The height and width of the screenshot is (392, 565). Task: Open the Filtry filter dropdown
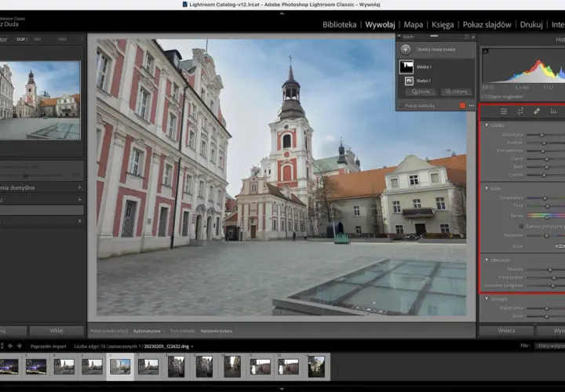(550, 346)
